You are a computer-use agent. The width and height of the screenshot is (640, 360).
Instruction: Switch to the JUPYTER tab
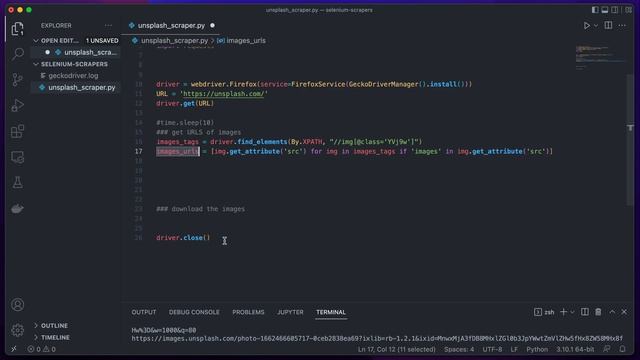[x=290, y=312]
